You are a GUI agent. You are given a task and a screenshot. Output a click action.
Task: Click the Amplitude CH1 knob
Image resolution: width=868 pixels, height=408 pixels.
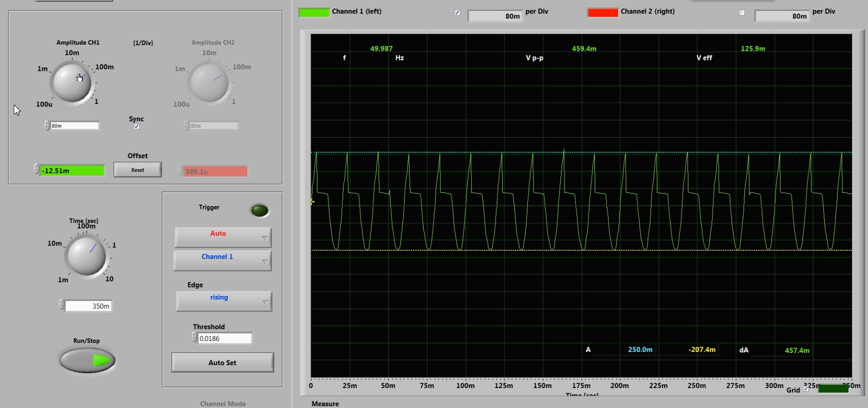(72, 82)
